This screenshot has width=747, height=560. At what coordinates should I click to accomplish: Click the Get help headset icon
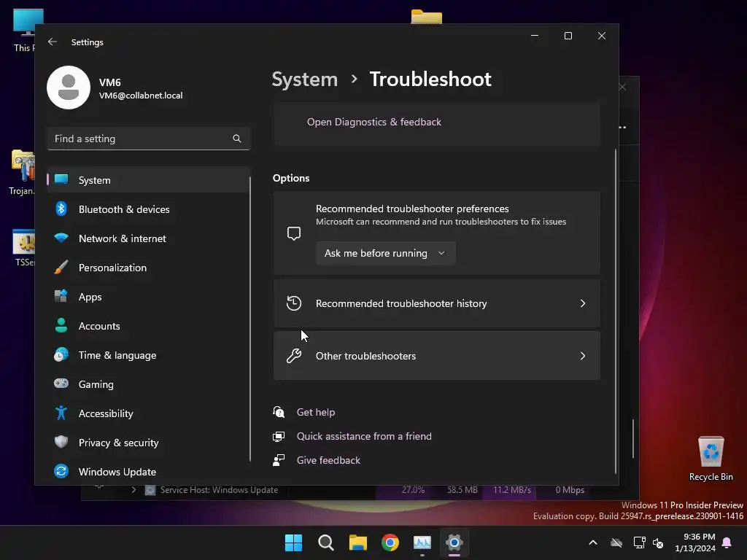[x=279, y=412]
